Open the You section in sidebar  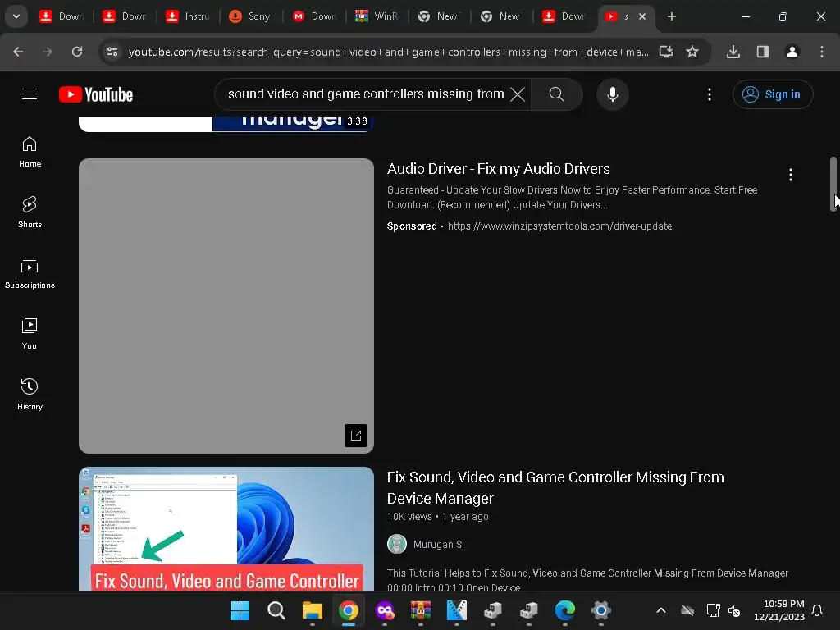click(x=30, y=333)
